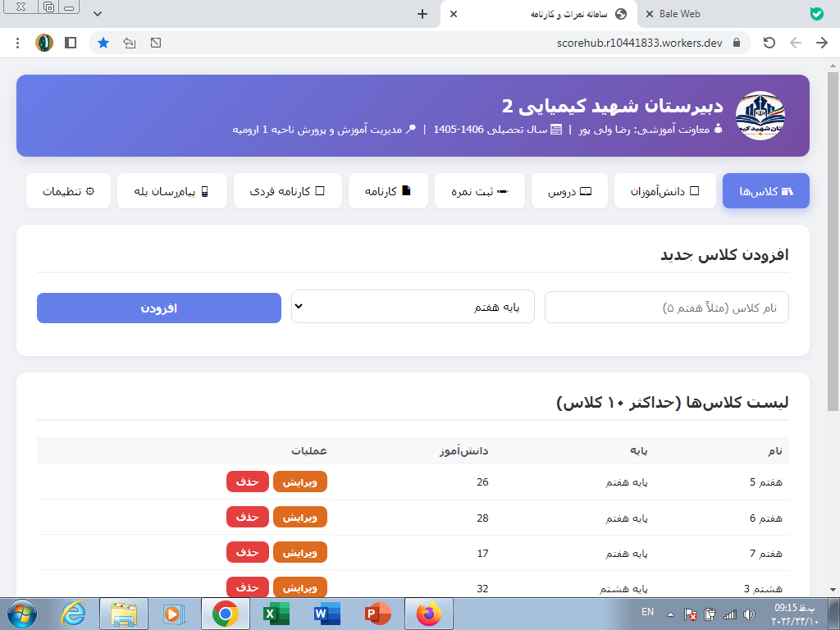Click the share page icon in address bar
This screenshot has width=840, height=630.
click(x=129, y=43)
